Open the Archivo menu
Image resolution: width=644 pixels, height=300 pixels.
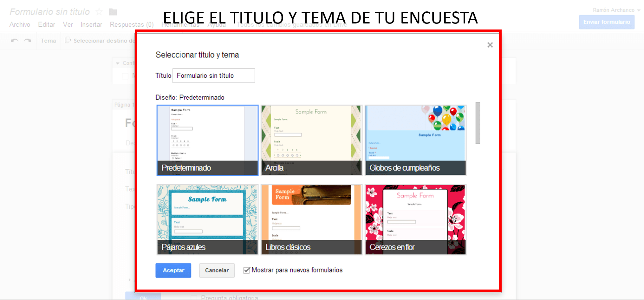pos(20,24)
